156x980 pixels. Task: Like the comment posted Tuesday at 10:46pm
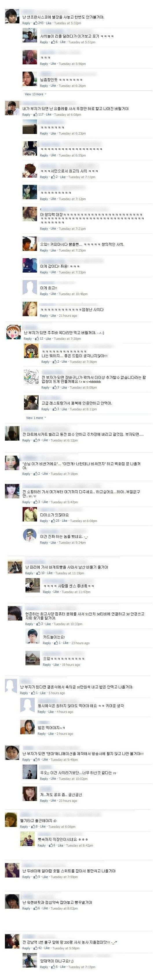[x=53, y=294]
